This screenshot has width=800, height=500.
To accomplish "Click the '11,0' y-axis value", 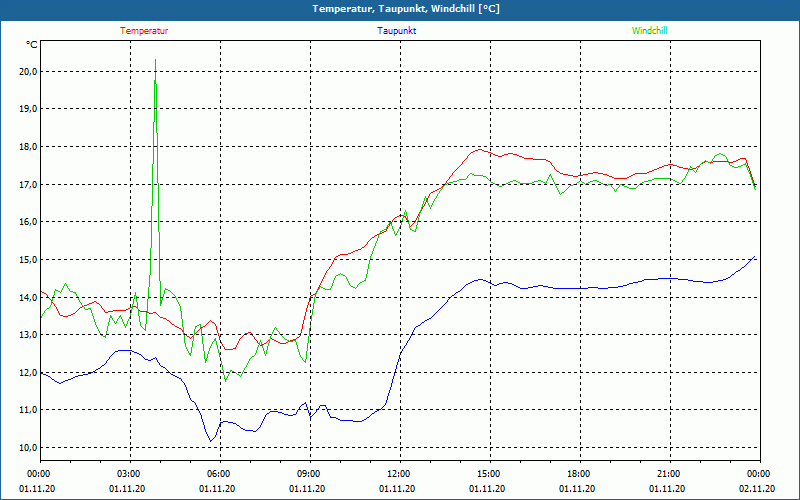I will click(28, 410).
